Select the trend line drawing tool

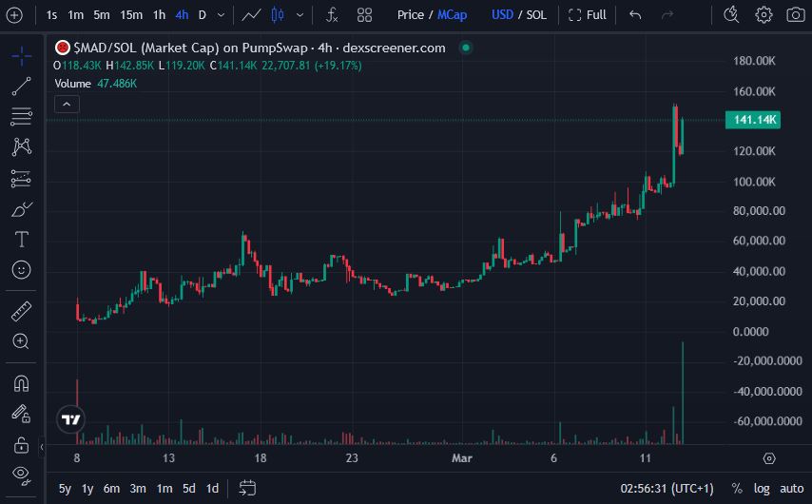pyautogui.click(x=21, y=87)
